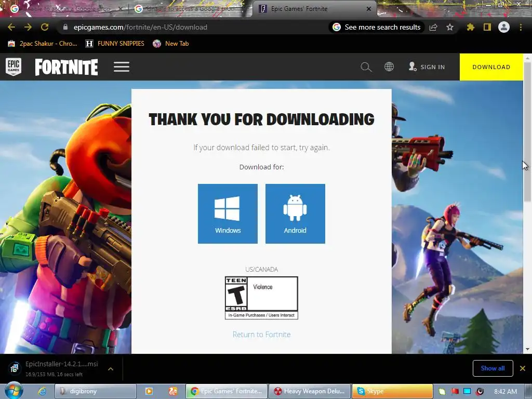
Task: Open the New Tab bookmark
Action: [170, 44]
